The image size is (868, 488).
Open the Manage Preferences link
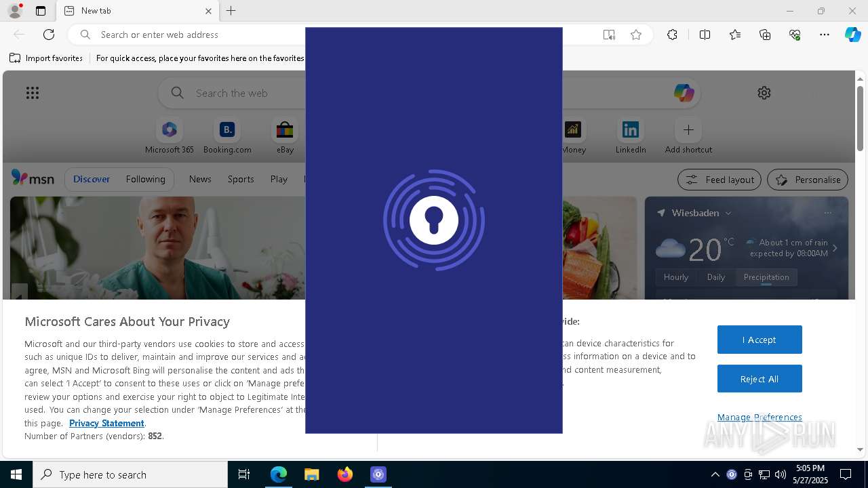click(759, 417)
